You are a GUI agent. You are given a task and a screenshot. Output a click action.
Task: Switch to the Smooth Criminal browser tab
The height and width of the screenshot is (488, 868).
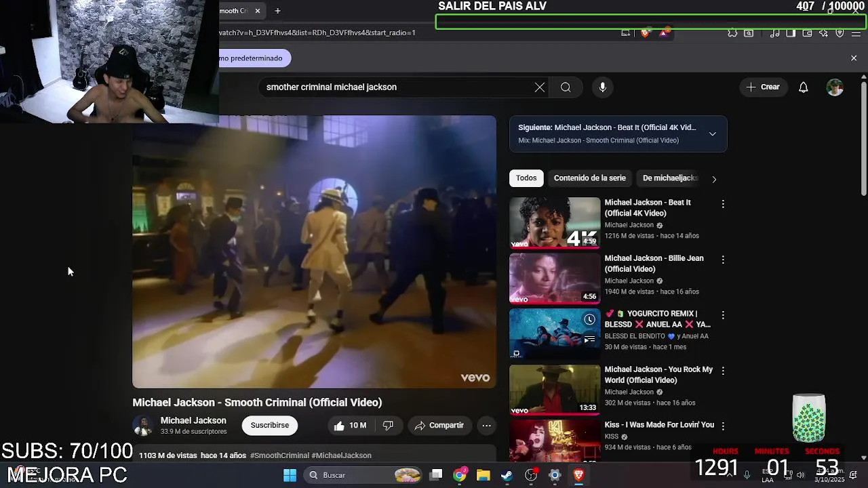(233, 11)
